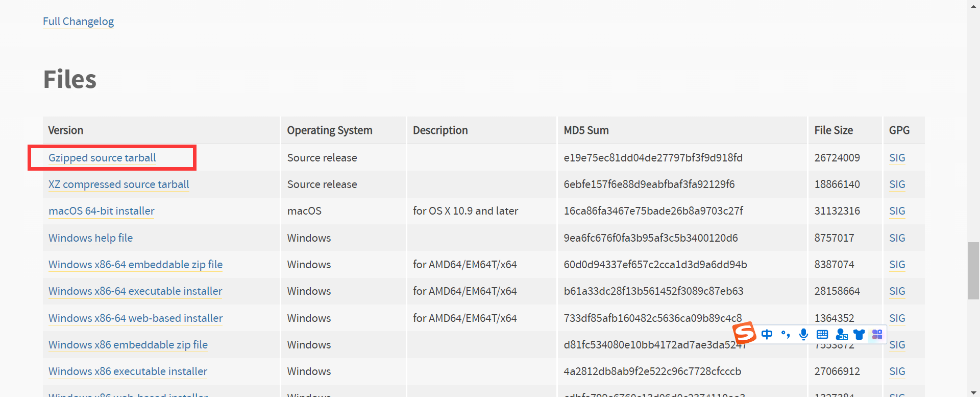Open the skin (shirt) icon in IME bar
Image resolution: width=980 pixels, height=397 pixels.
point(859,334)
